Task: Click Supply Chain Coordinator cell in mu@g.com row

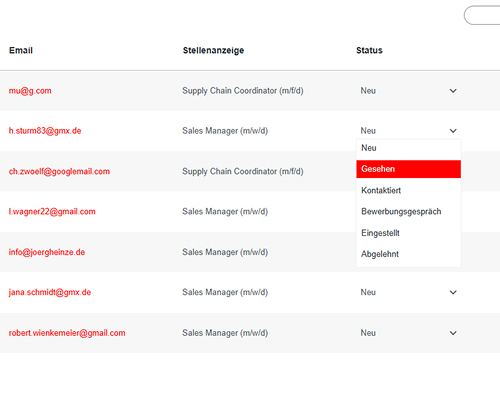Action: click(x=243, y=91)
